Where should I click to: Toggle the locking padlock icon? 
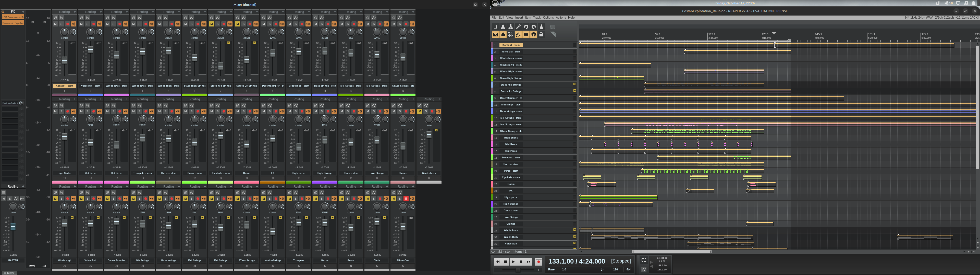(x=541, y=35)
